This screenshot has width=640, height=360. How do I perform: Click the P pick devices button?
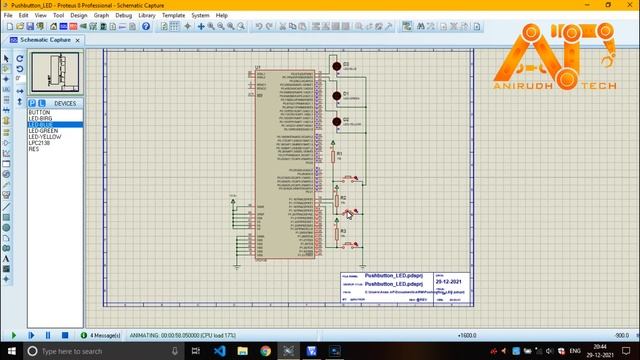point(32,103)
